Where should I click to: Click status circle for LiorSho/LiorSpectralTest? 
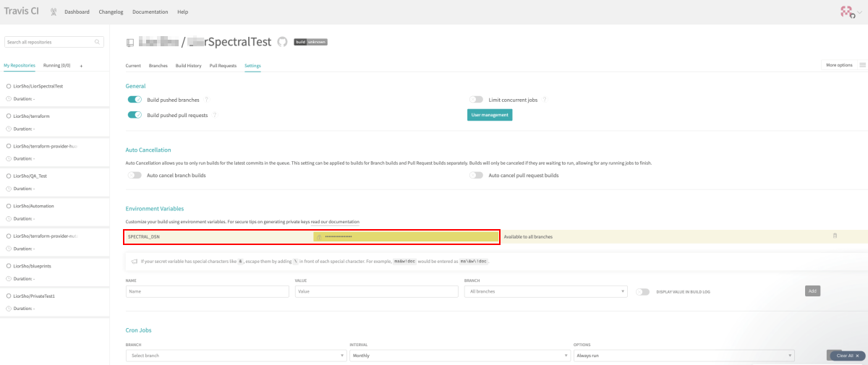(x=8, y=86)
